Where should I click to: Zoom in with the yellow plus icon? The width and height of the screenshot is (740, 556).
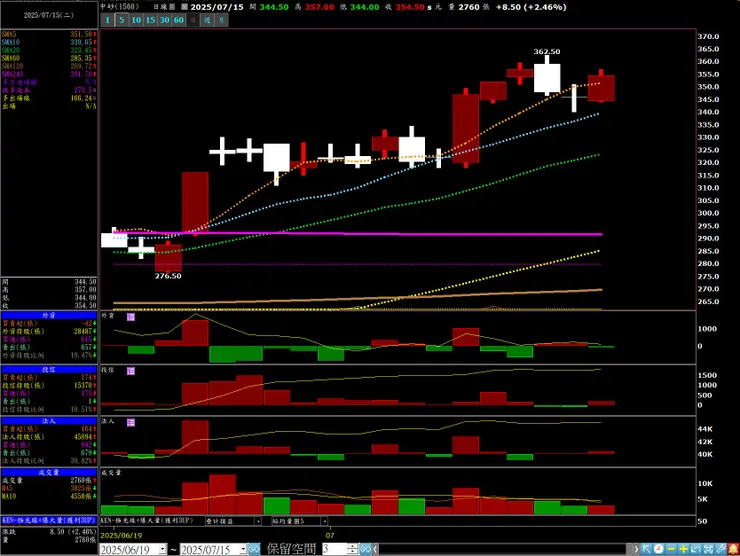coord(683,549)
